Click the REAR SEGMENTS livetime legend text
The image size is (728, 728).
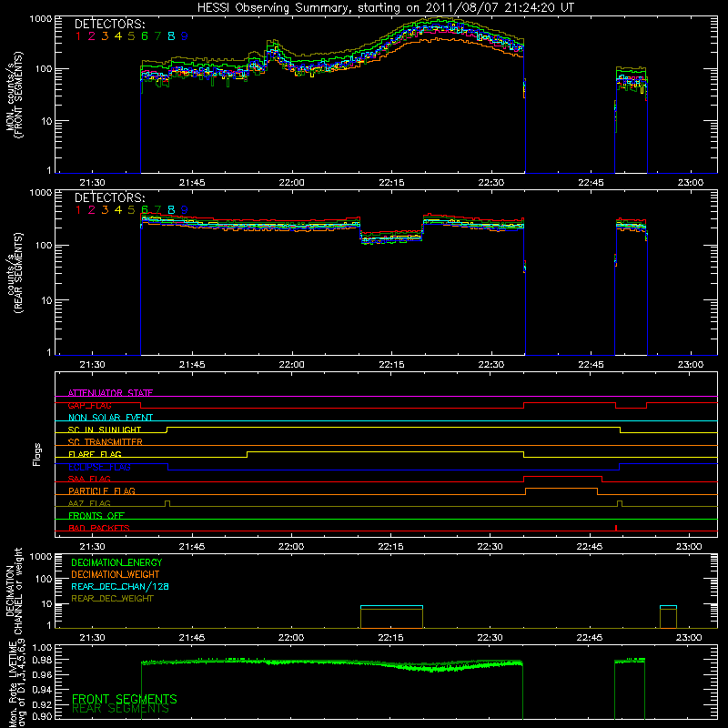(x=121, y=709)
